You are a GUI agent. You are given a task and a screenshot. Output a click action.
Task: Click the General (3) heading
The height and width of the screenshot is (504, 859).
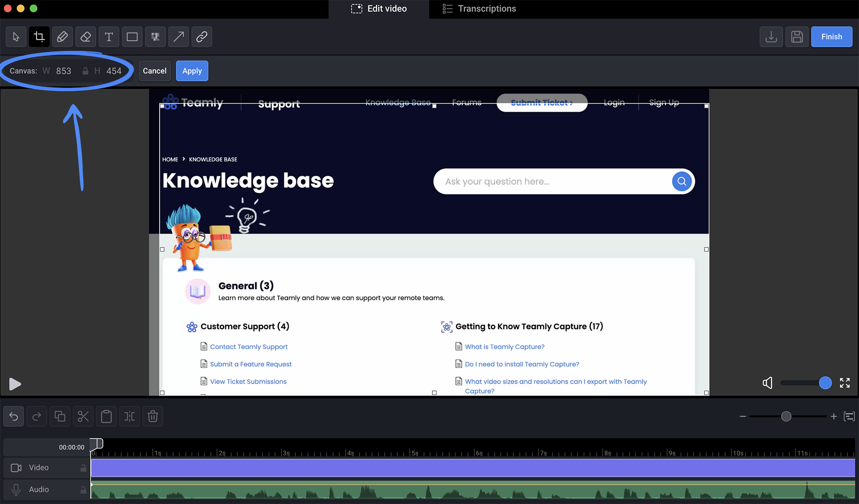coord(246,286)
